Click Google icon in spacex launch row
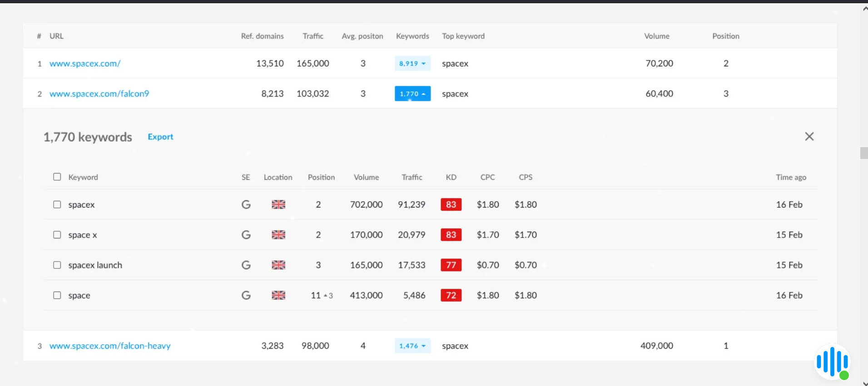 point(246,265)
